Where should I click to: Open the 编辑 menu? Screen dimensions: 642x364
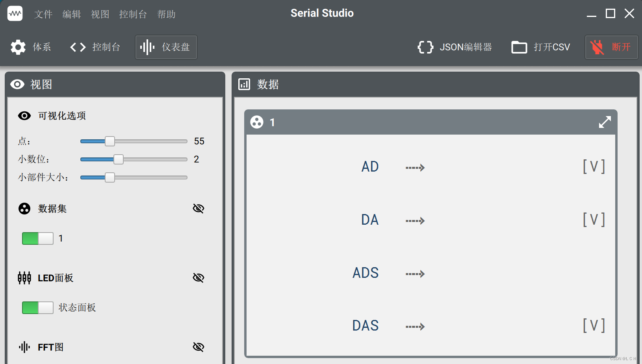coord(72,14)
